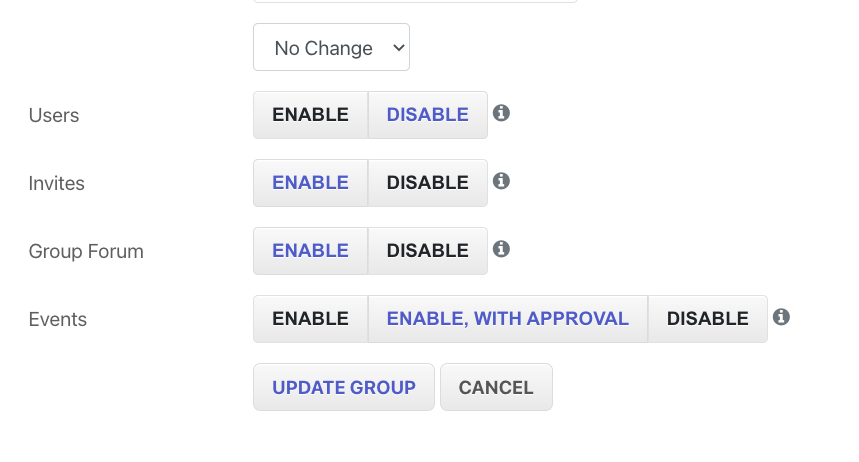Disable the Group Forum

(428, 251)
